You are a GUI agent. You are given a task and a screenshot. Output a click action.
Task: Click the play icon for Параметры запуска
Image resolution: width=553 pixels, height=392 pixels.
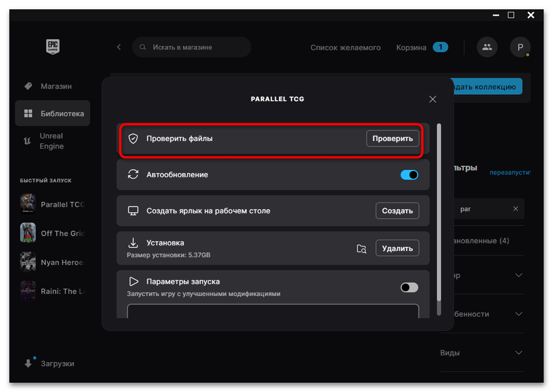click(x=133, y=281)
